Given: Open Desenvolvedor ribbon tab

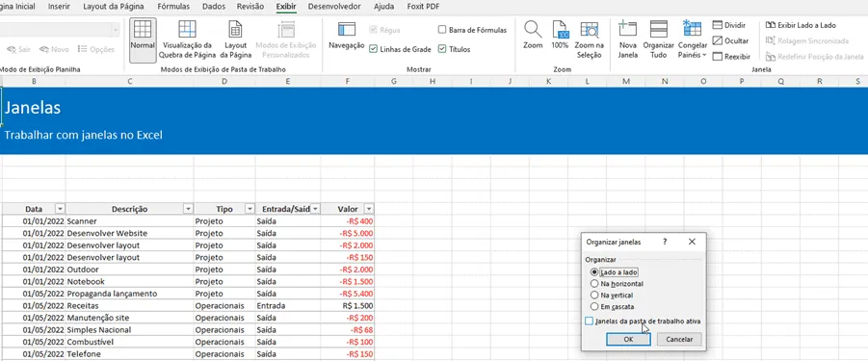Looking at the screenshot, I should coord(334,7).
